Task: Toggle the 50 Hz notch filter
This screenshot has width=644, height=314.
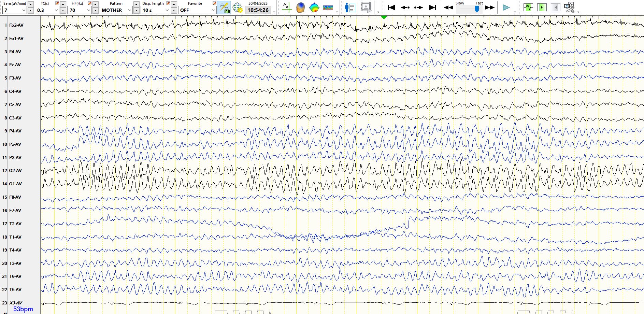Action: coord(225,8)
